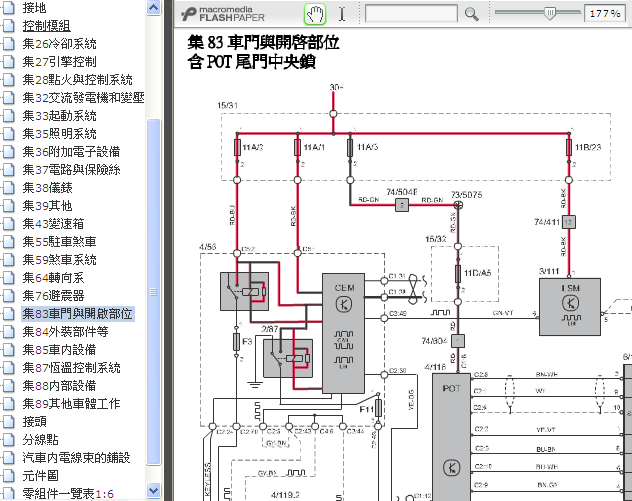The image size is (632, 501).
Task: Open 集85車內設備 section
Action: coord(59,350)
